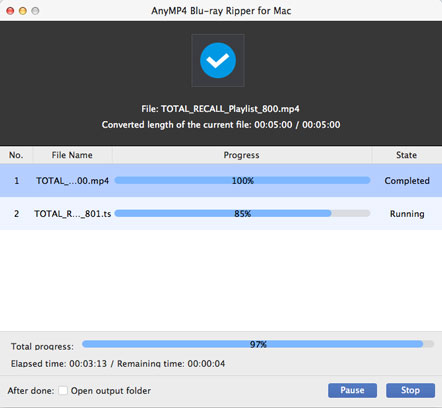
Task: Click the Elapsed time / Remaining time text
Action: point(118,363)
